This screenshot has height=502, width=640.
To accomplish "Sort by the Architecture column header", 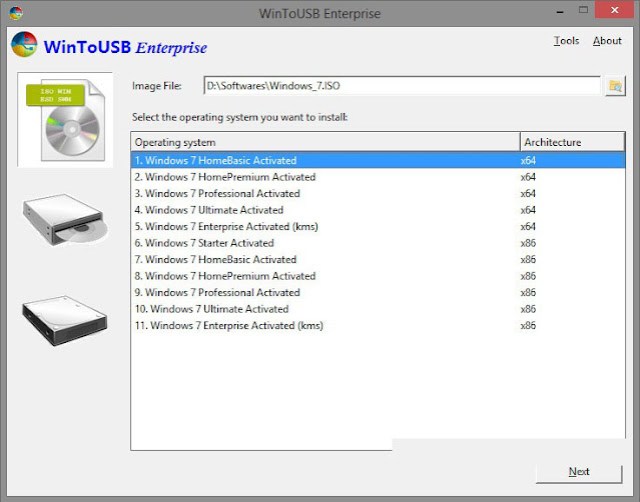I will point(572,142).
